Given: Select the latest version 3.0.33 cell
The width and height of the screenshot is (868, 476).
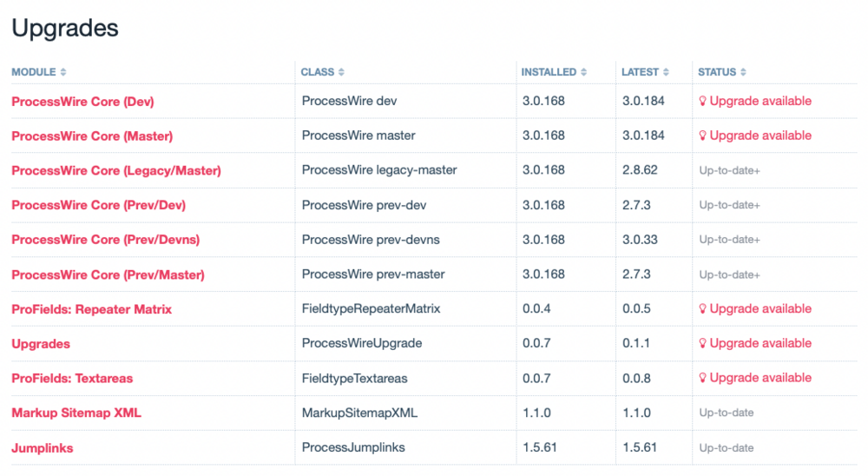Looking at the screenshot, I should [640, 240].
